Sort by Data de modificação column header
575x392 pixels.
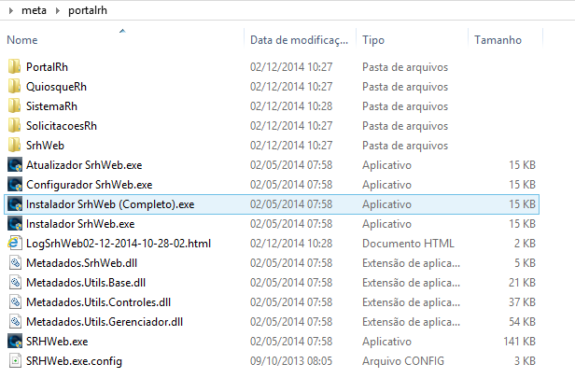[300, 39]
